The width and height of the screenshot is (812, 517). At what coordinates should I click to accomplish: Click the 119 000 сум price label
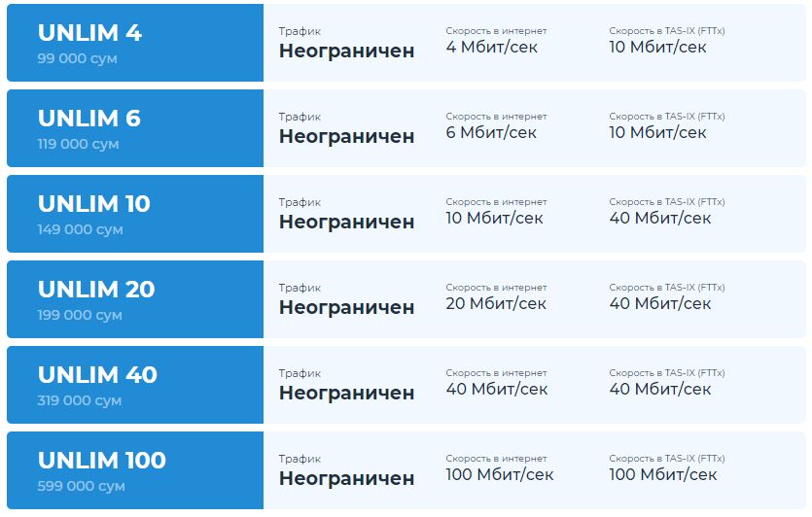pos(79,144)
